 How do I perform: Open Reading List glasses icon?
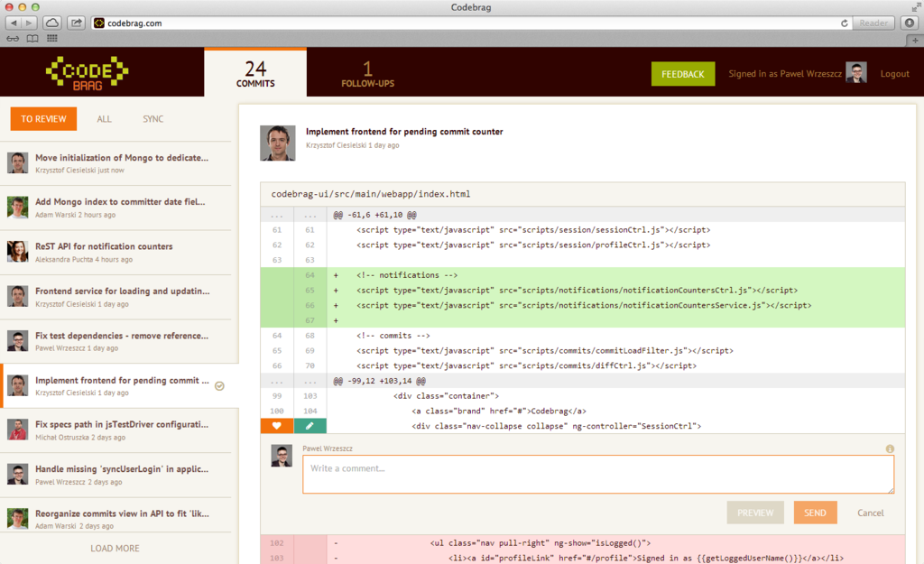[x=13, y=38]
